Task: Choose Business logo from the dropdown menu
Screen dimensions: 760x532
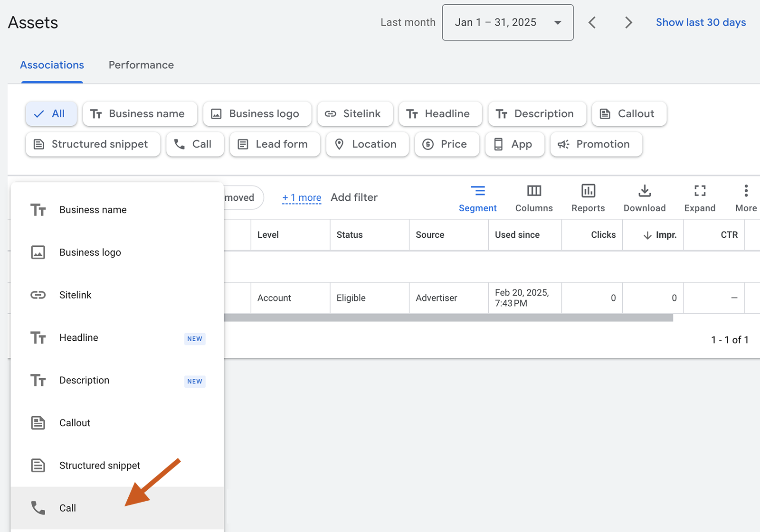Action: [x=117, y=252]
